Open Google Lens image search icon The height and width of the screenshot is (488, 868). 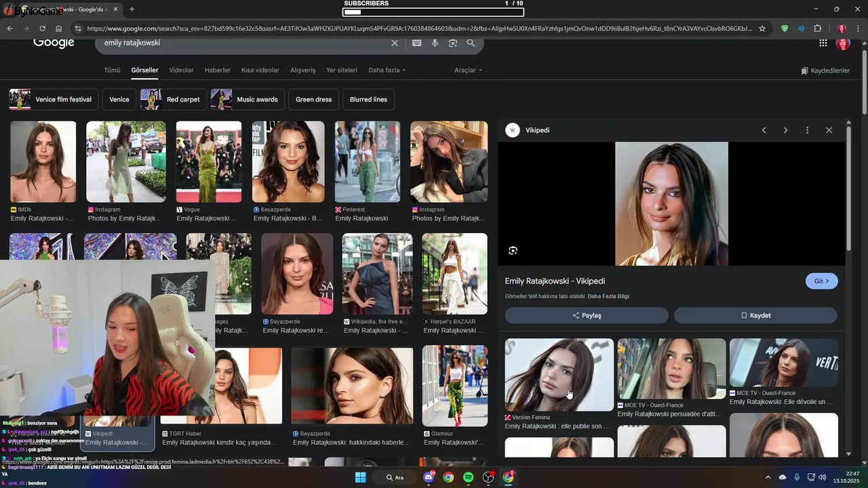click(452, 43)
